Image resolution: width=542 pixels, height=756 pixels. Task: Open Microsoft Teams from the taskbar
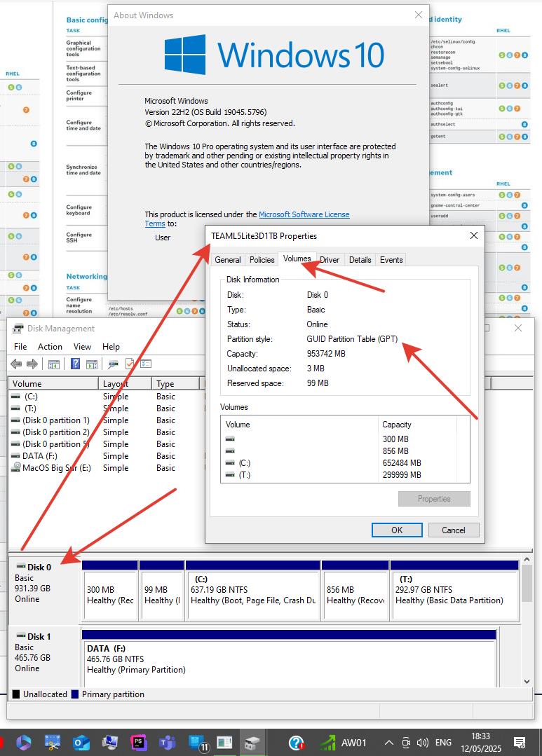pyautogui.click(x=168, y=743)
